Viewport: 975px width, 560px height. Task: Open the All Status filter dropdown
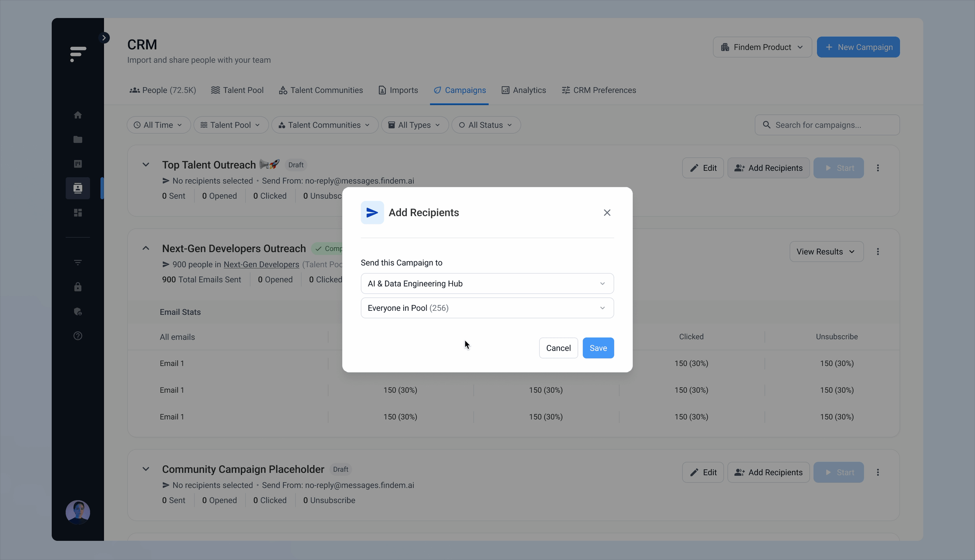coord(486,125)
